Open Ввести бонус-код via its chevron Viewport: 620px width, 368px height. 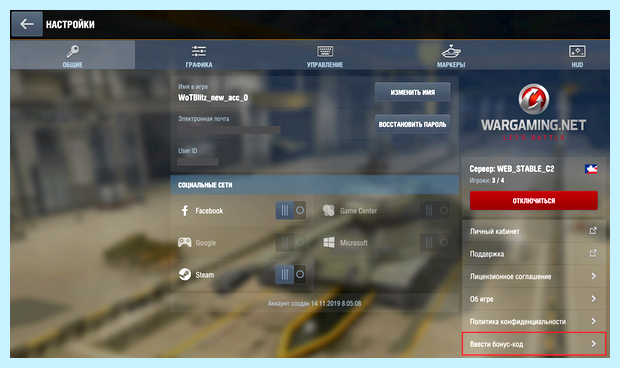tap(594, 344)
